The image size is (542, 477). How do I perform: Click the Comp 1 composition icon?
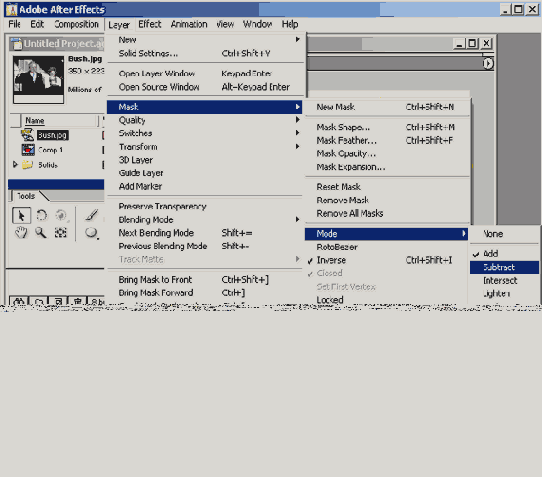click(28, 150)
